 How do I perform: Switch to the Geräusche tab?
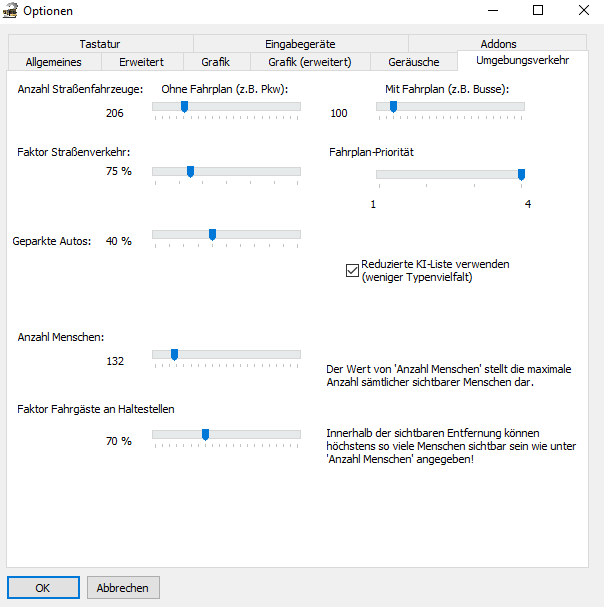coord(413,62)
